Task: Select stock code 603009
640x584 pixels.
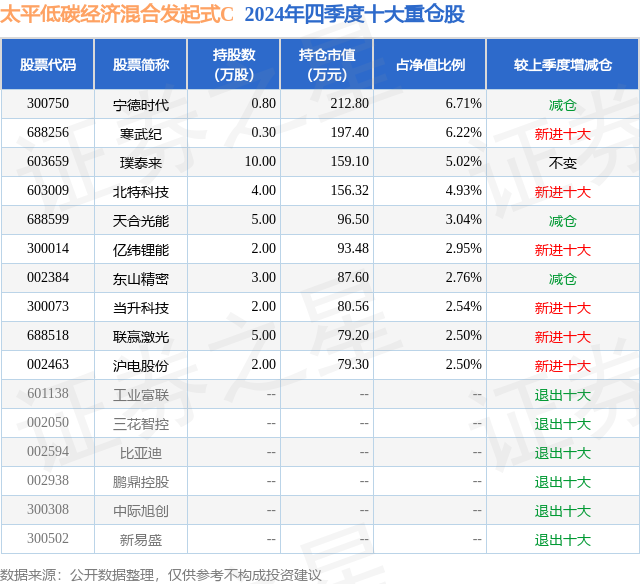Action: click(x=48, y=190)
